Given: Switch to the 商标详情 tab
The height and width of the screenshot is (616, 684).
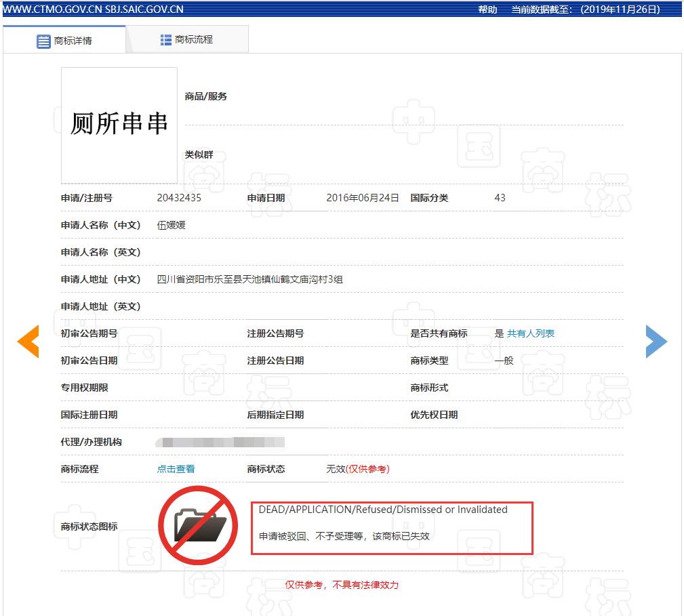Looking at the screenshot, I should 71,39.
